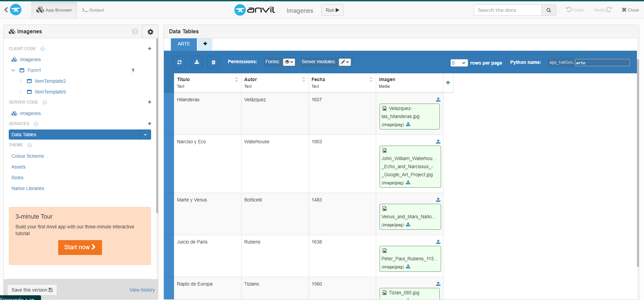This screenshot has width=644, height=300.
Task: Click the download table as CSV icon
Action: [x=196, y=62]
